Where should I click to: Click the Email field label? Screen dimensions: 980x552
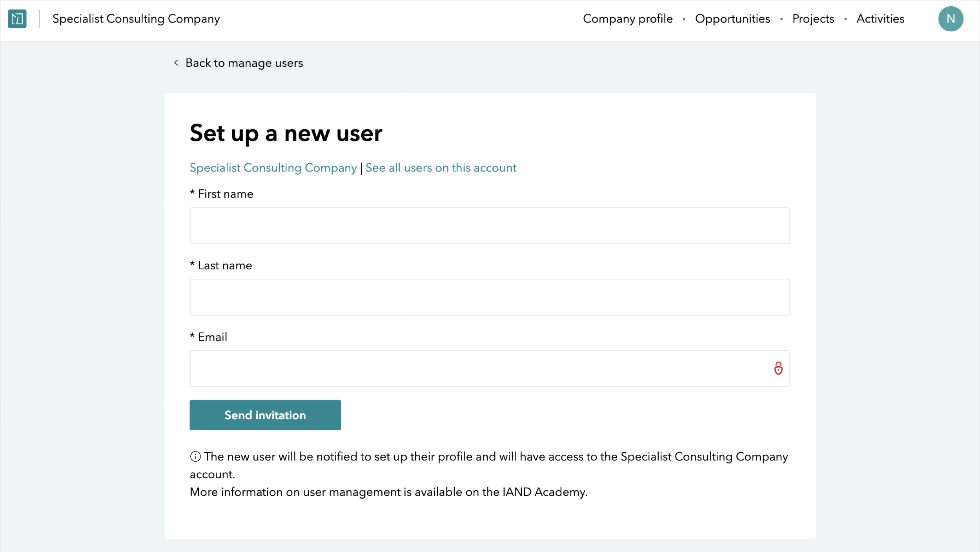tap(209, 337)
